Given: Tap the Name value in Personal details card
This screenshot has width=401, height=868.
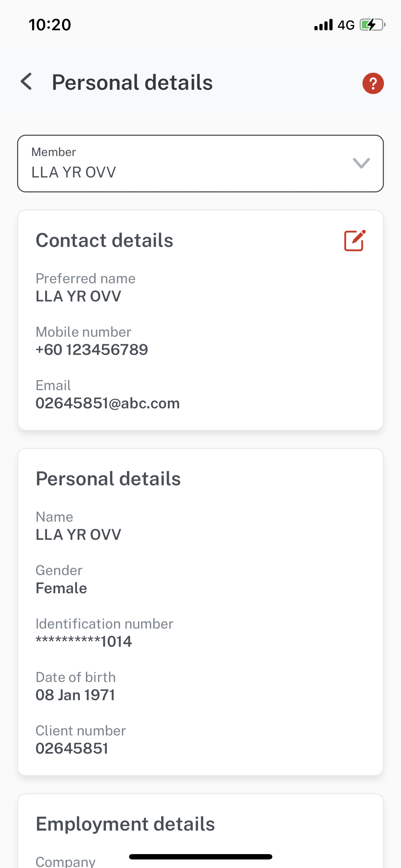Looking at the screenshot, I should (78, 535).
